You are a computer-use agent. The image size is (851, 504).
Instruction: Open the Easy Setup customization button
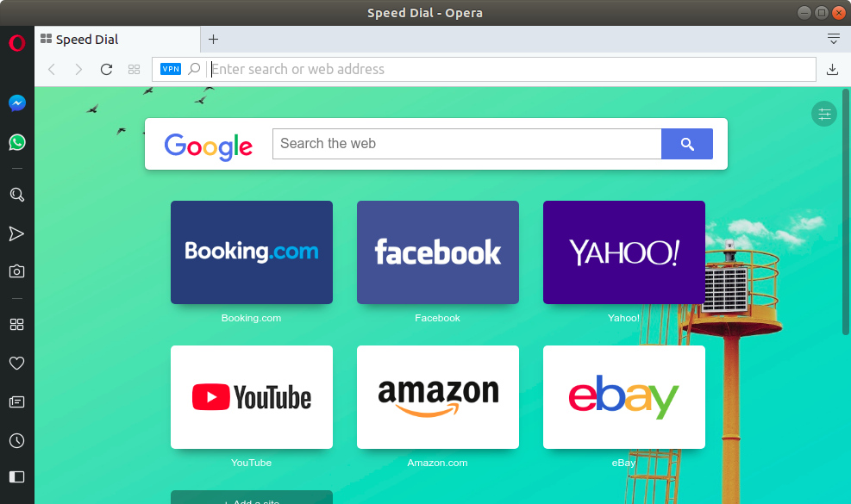[824, 114]
